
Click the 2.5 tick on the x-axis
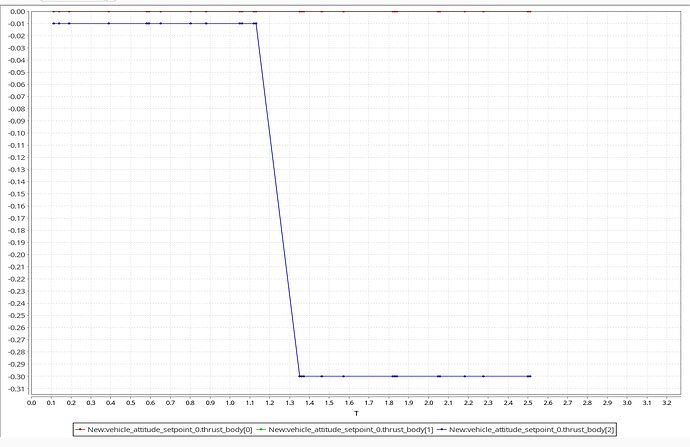[x=527, y=402]
